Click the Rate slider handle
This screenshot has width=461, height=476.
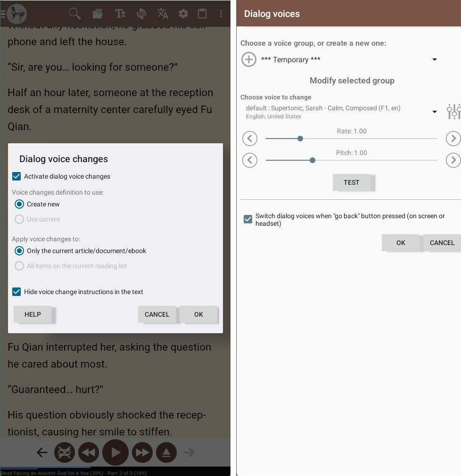click(300, 139)
